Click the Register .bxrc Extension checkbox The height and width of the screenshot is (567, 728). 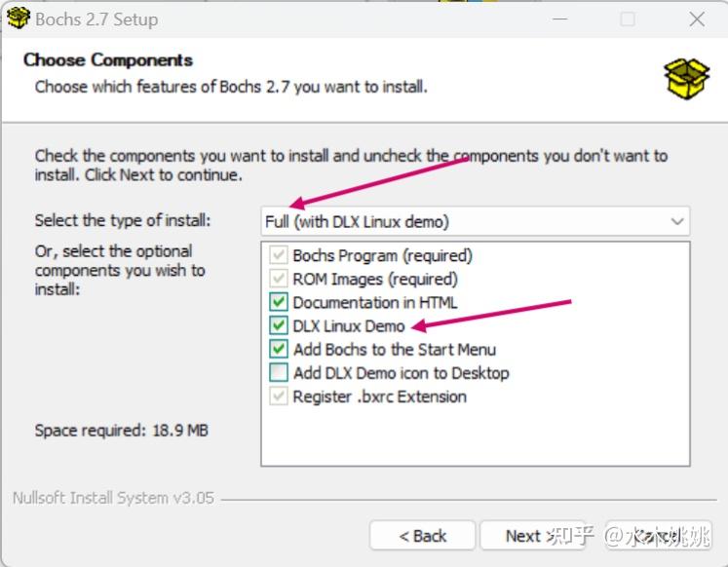(x=279, y=397)
